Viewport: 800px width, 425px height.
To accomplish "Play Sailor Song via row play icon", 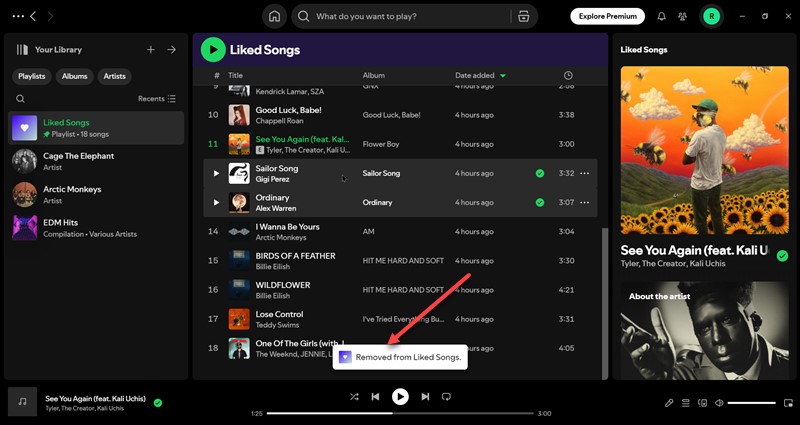I will 216,173.
